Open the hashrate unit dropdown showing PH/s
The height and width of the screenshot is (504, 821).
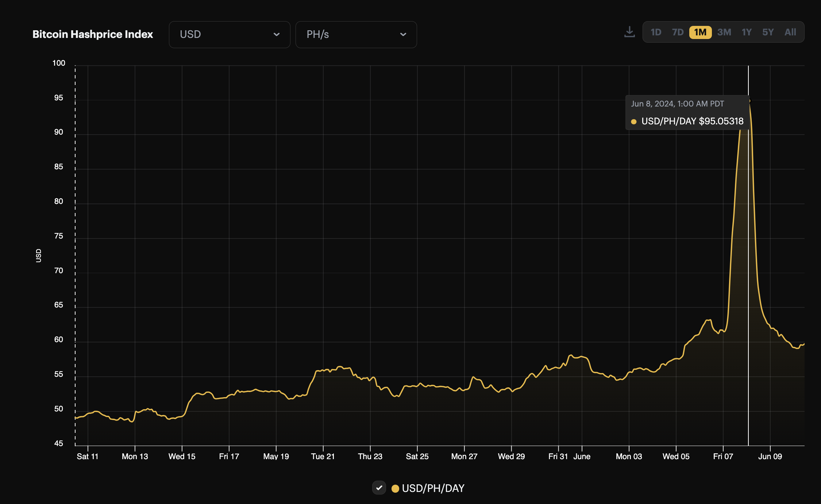click(x=356, y=34)
